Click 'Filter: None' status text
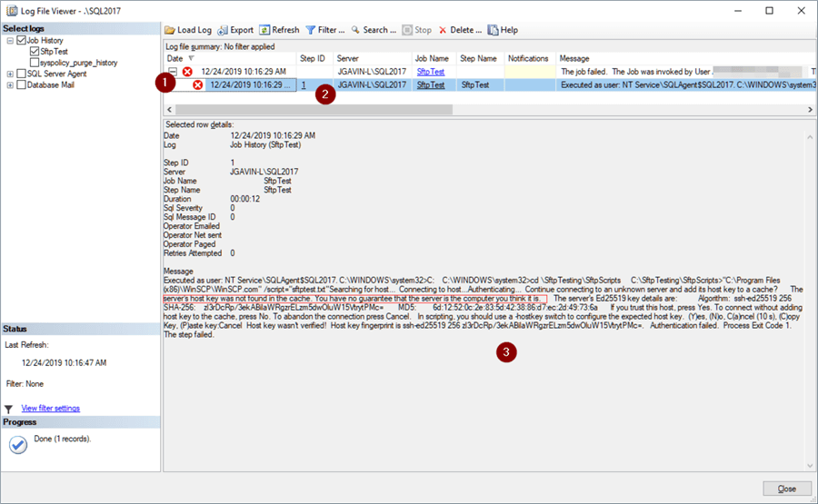The image size is (818, 504). pos(25,384)
